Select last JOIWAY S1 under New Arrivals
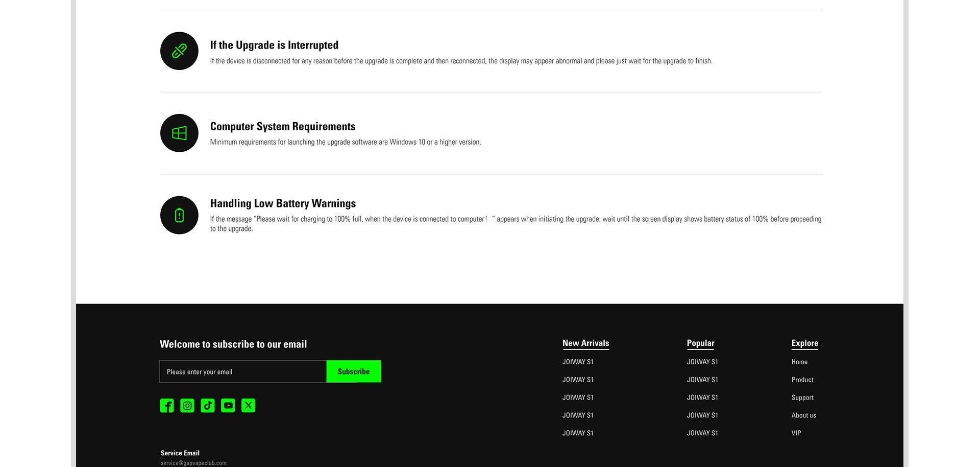Screen dimensions: 980x467 578,433
